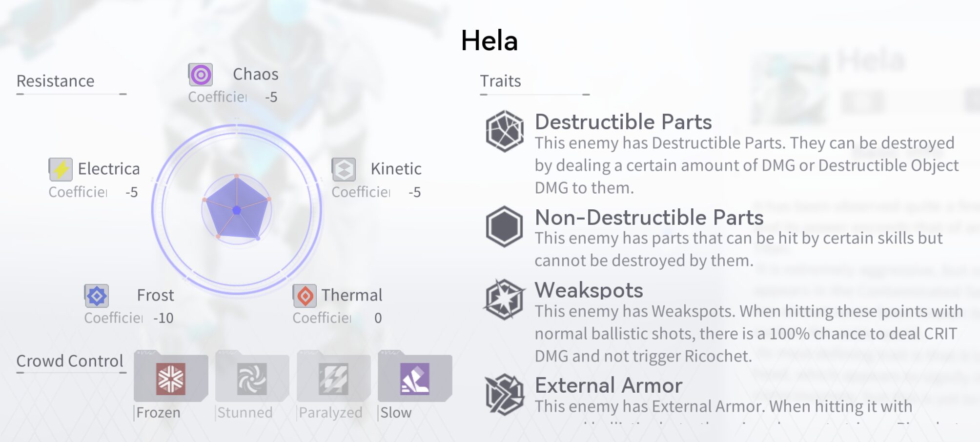Select the Frozen crowd control icon
980x442 pixels.
(x=171, y=378)
